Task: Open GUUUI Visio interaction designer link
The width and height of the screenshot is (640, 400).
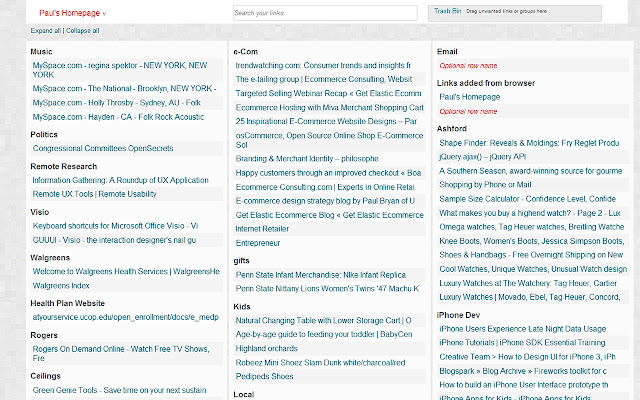Action: (114, 240)
